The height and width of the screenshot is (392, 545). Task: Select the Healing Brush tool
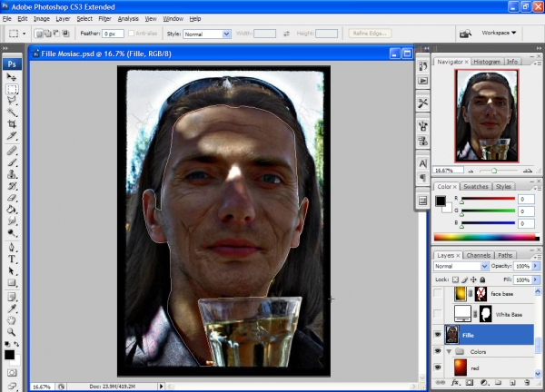click(x=12, y=151)
